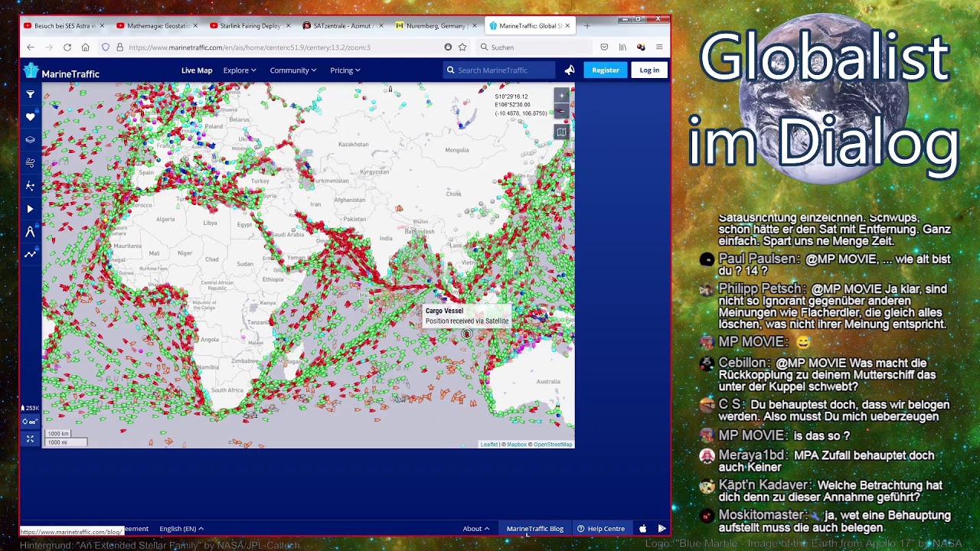This screenshot has width=980, height=551.
Task: Click the 253K vessel count indicator
Action: tap(31, 409)
